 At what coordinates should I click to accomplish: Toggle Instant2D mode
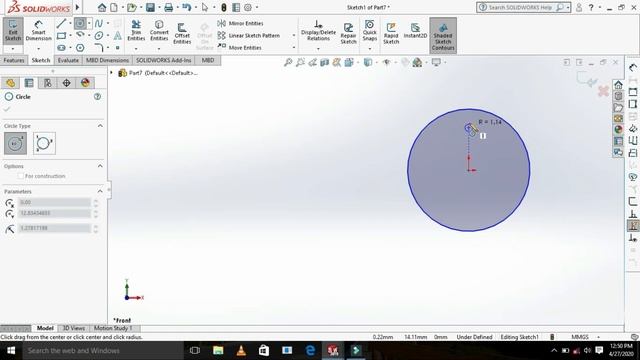point(415,31)
